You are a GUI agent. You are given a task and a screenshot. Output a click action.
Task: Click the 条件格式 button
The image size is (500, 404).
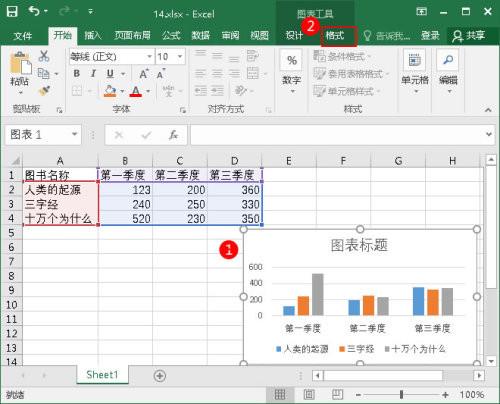pyautogui.click(x=342, y=56)
